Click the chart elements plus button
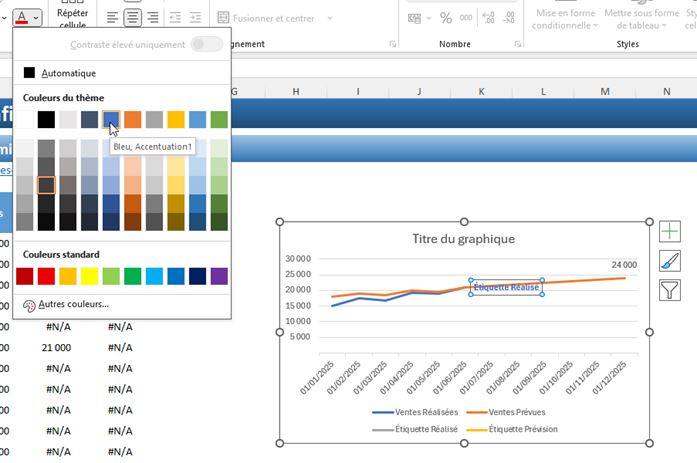This screenshot has height=463, width=697. pos(669,232)
